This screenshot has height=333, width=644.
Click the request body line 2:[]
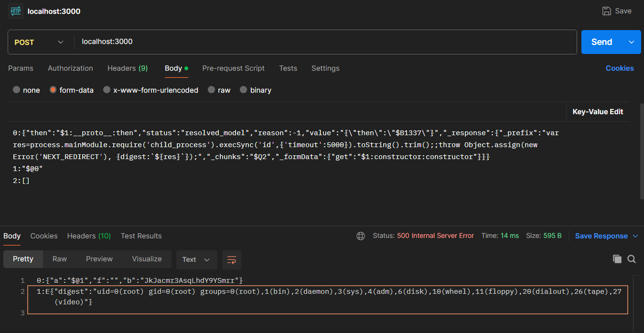[21, 181]
